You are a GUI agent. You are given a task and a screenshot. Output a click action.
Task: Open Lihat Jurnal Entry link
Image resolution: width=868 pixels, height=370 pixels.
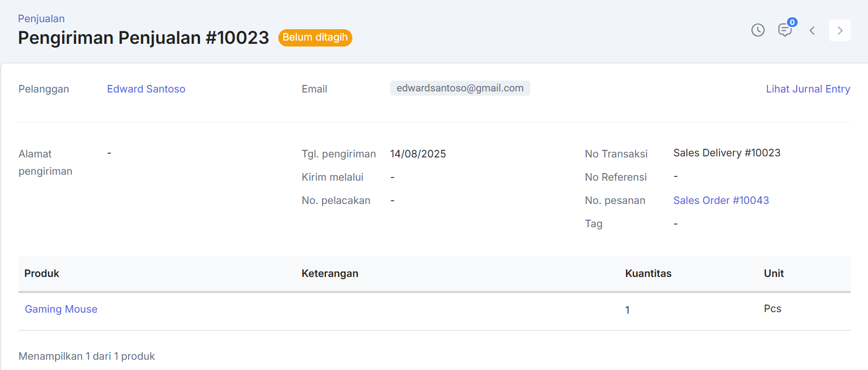tap(807, 89)
